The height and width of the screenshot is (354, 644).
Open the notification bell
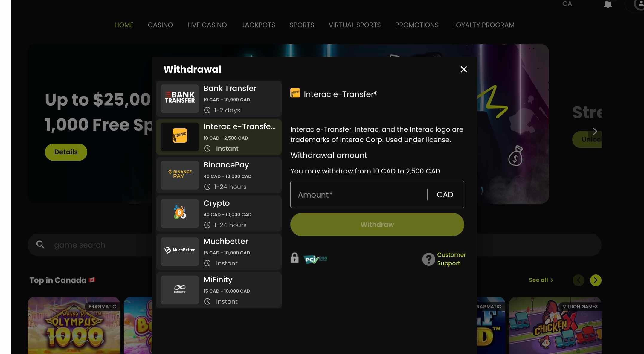pos(608,4)
